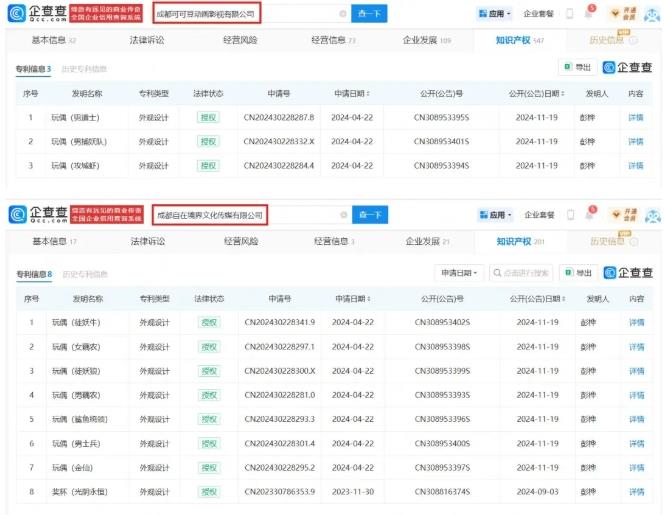Screen dimensions: 665x515
Task: Switch to the 基本信息 17 tab
Action: click(x=54, y=241)
